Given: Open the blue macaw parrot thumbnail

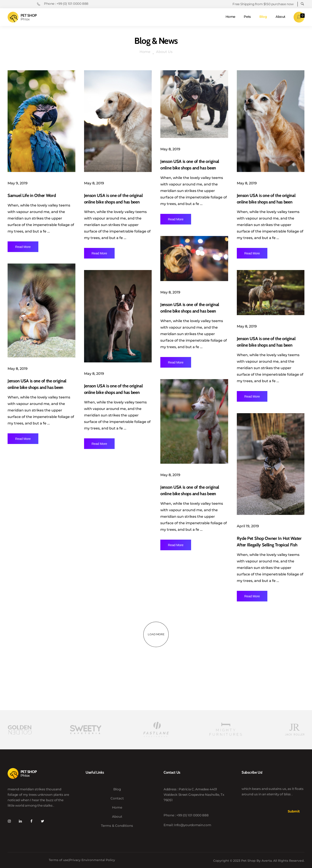Looking at the screenshot, I should click(x=41, y=121).
